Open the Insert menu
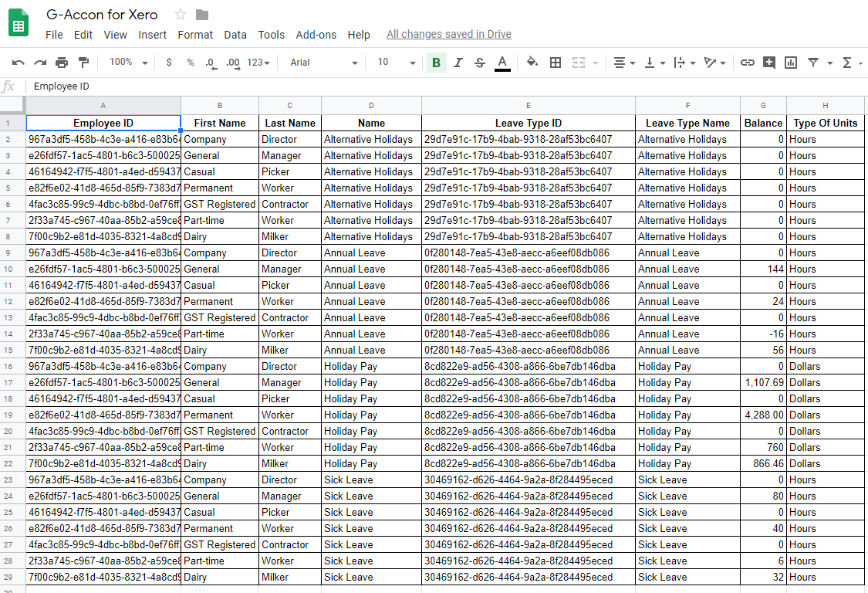The image size is (868, 593). pyautogui.click(x=152, y=35)
